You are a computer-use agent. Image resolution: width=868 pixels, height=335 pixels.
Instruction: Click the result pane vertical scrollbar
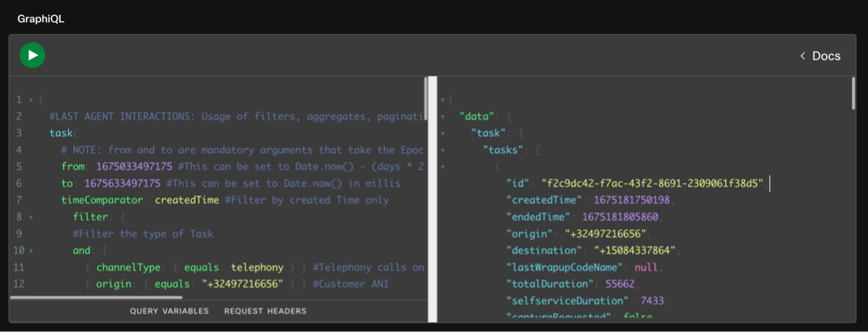(x=853, y=92)
